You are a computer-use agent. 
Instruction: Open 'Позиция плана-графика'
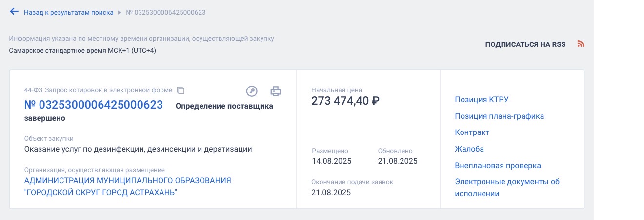[499, 116]
